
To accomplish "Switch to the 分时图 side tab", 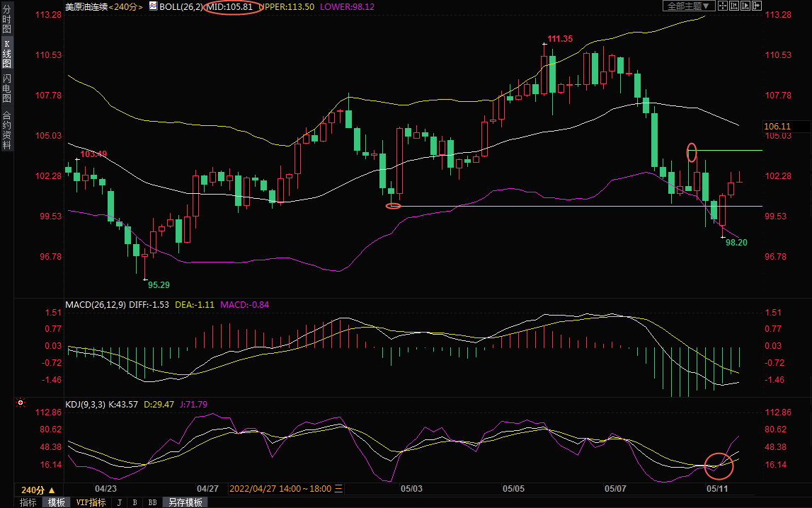I will tap(6, 20).
